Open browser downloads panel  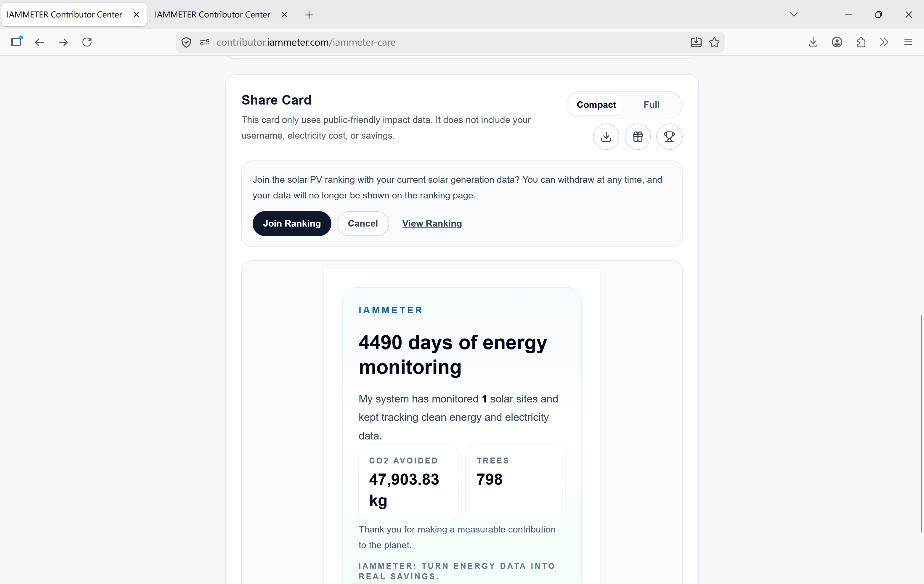pyautogui.click(x=813, y=42)
